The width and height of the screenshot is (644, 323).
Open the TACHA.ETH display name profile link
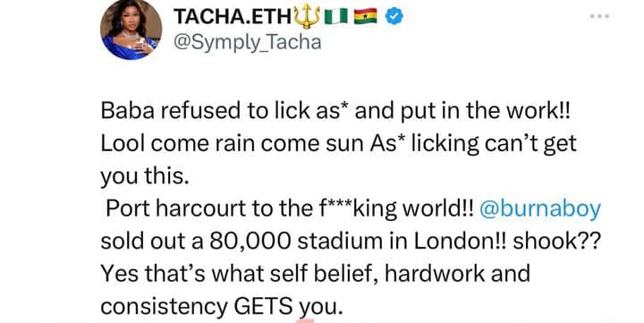click(x=233, y=17)
